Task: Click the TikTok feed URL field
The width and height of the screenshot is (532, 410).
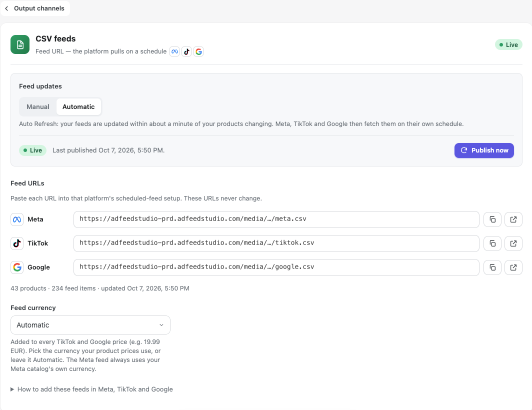Action: [276, 243]
